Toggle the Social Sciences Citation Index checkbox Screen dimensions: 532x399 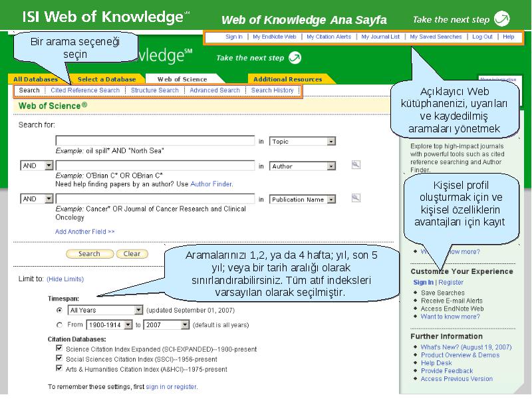(x=59, y=358)
